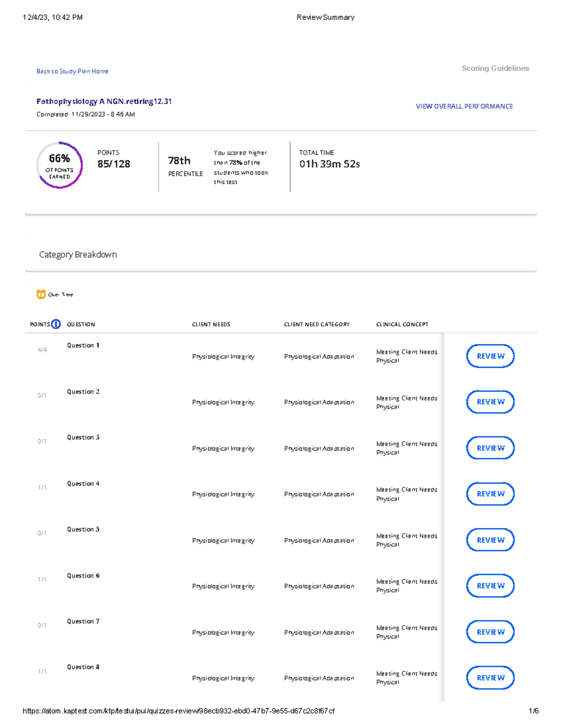Image resolution: width=563 pixels, height=728 pixels.
Task: Click the 85/128 points value
Action: pos(114,164)
